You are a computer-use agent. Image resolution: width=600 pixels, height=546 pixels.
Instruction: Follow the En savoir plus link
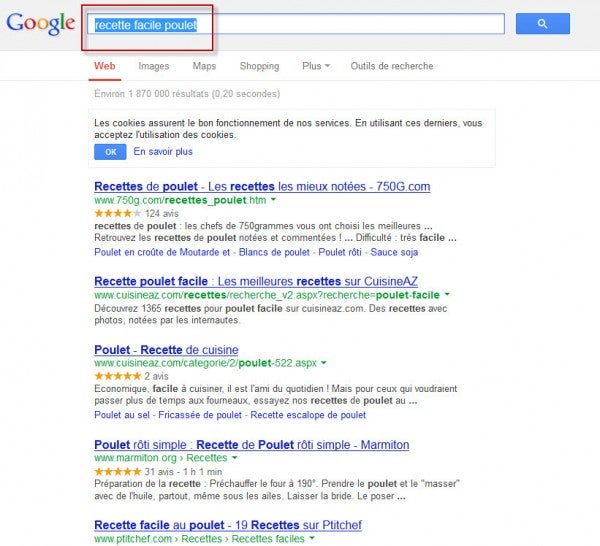(163, 152)
